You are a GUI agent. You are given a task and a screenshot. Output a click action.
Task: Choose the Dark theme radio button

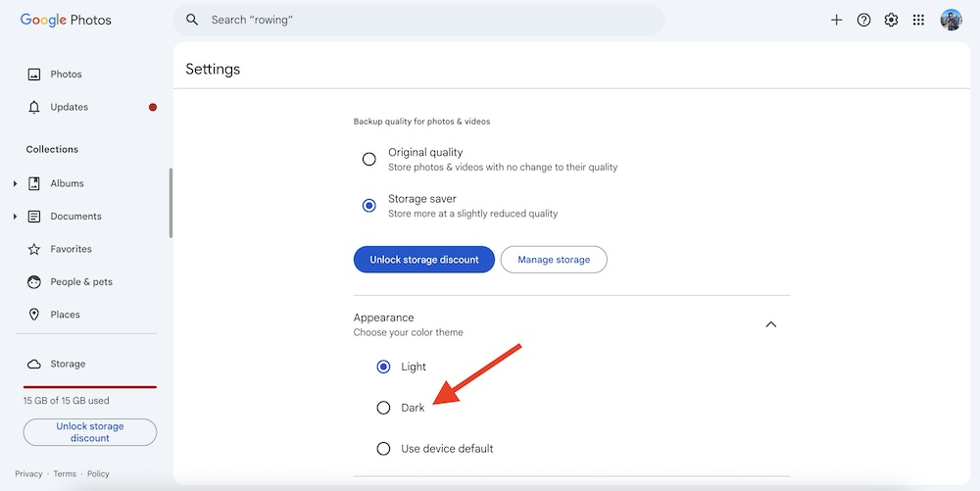click(x=383, y=408)
